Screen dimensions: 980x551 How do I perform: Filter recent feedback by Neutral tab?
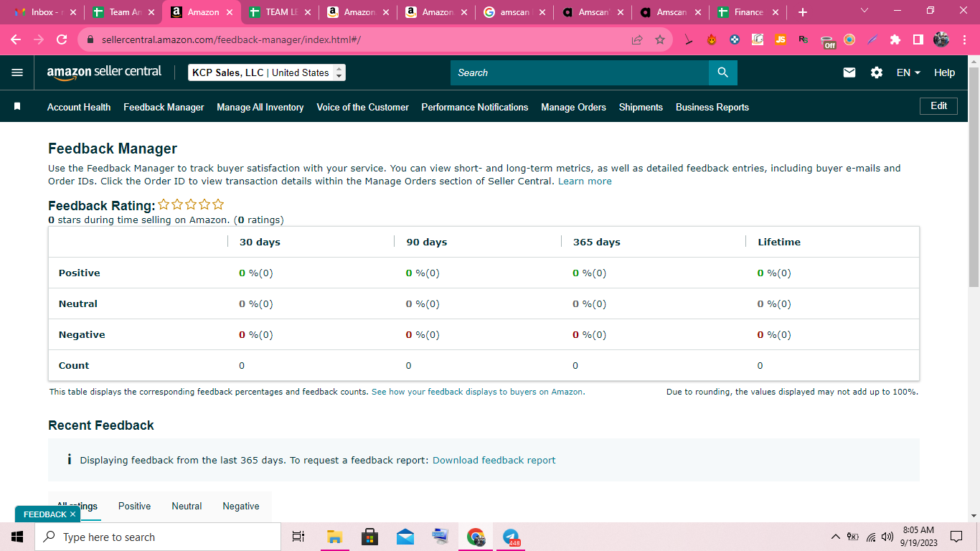click(x=187, y=506)
